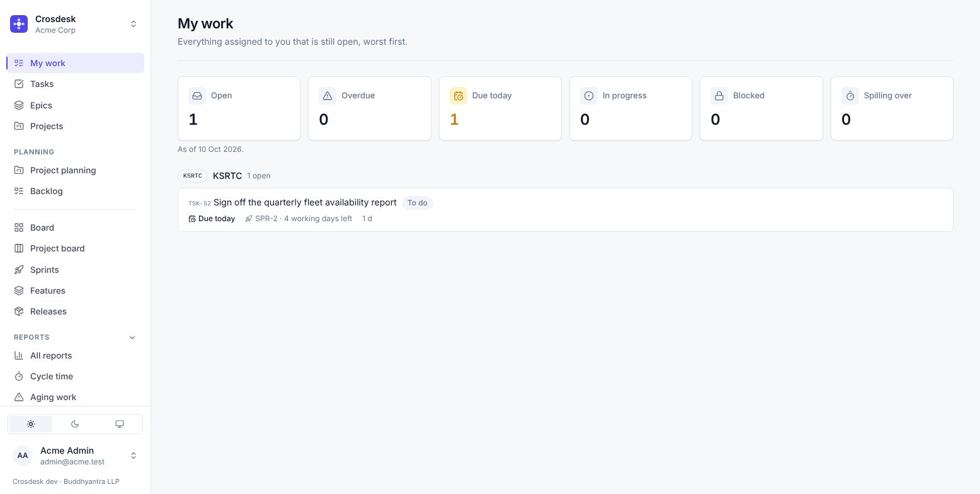Open task Sign off the quarterly fleet availability report
The width and height of the screenshot is (980, 494).
click(x=305, y=202)
